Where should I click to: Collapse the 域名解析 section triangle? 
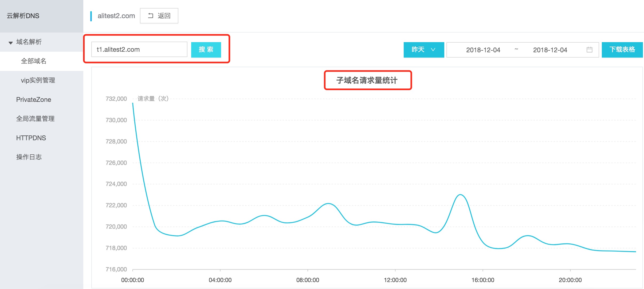(10, 42)
